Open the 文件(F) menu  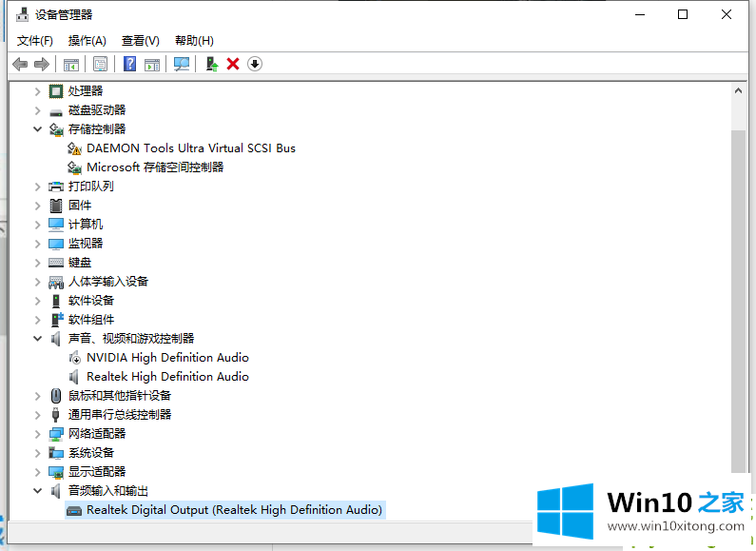[35, 41]
